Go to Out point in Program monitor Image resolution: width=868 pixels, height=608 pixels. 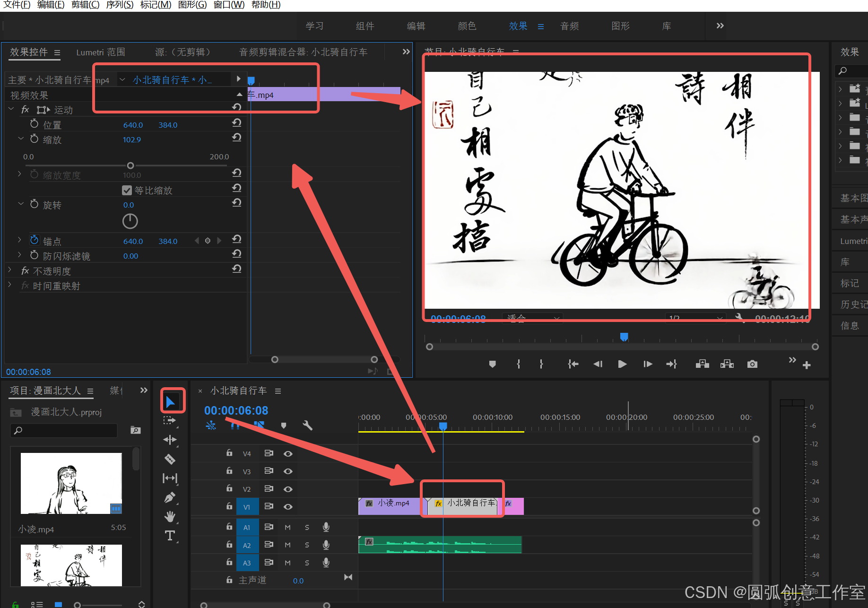(672, 364)
